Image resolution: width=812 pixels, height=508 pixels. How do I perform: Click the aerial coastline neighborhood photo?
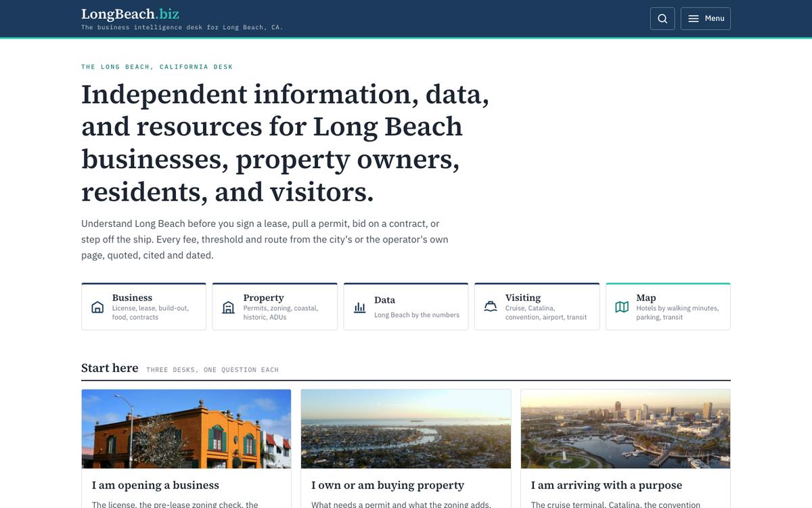[406, 429]
